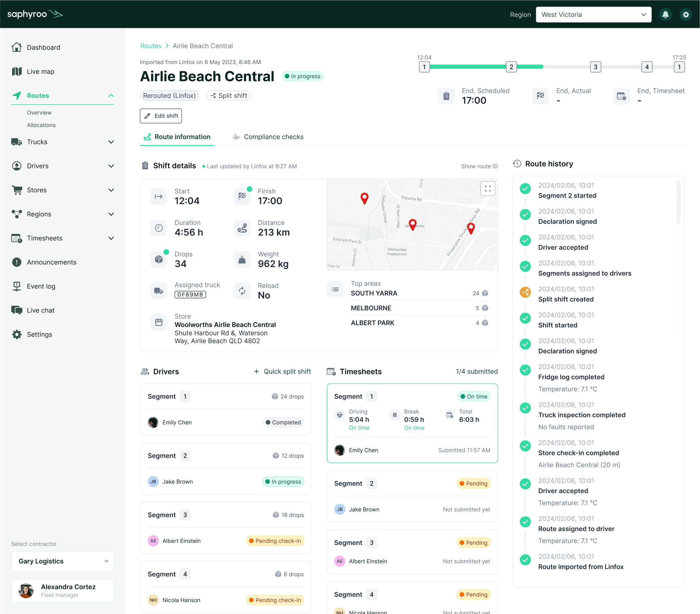Click the Split shift tag
This screenshot has height=614, width=700.
pos(228,96)
